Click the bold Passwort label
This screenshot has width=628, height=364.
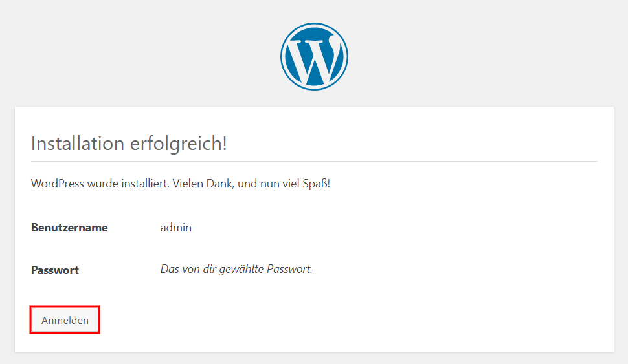(x=55, y=270)
